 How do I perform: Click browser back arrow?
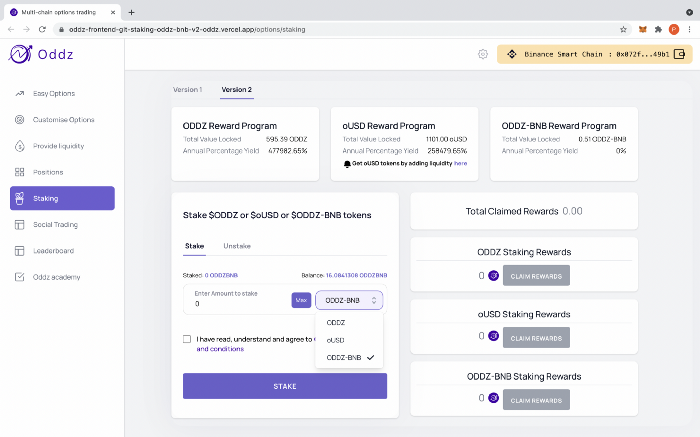tap(11, 29)
